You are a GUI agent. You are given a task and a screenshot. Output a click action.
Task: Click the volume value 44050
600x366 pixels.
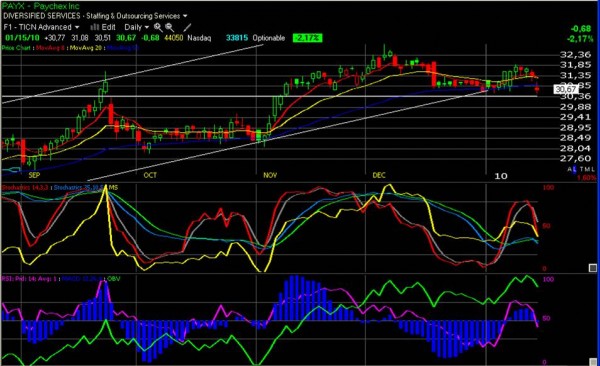173,38
